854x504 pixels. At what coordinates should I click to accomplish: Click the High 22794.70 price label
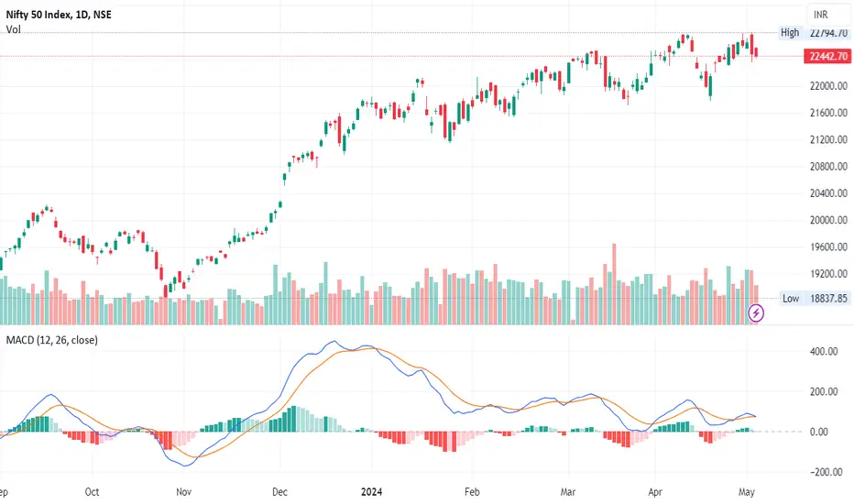[x=814, y=33]
